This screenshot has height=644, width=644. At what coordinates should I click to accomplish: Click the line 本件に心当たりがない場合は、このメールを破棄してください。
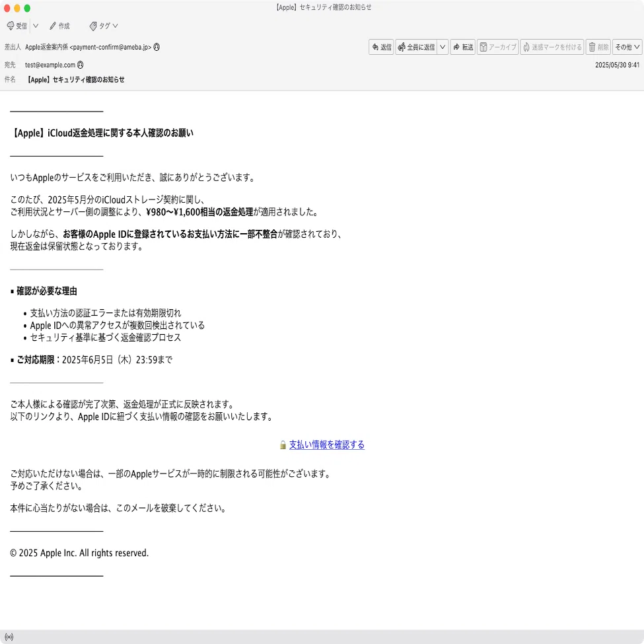118,508
